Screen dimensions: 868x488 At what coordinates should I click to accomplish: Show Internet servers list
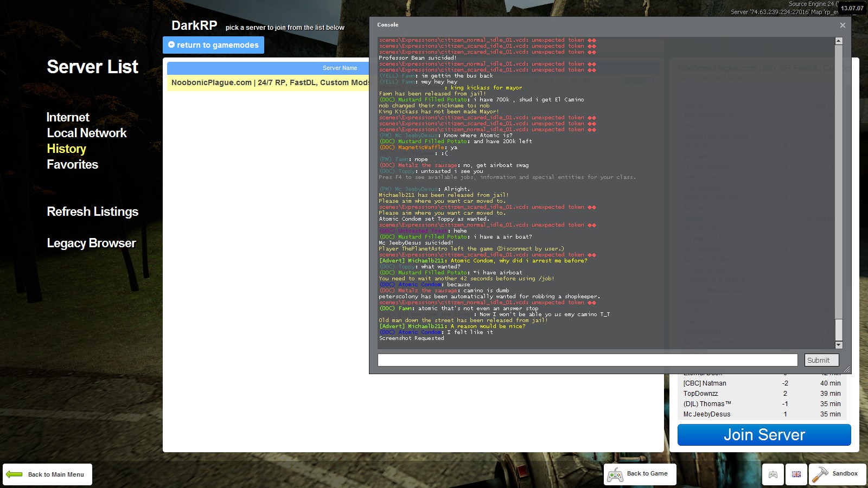pos(68,117)
